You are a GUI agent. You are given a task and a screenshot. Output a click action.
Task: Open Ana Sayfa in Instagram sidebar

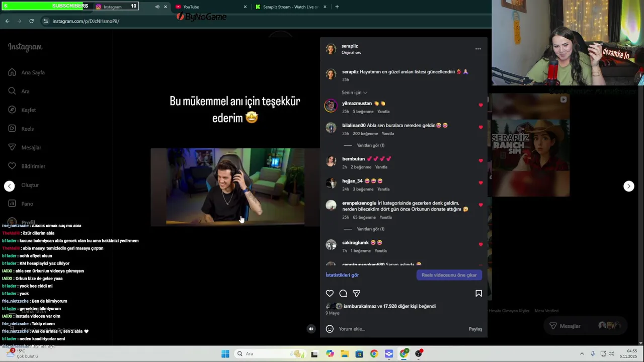click(27, 72)
